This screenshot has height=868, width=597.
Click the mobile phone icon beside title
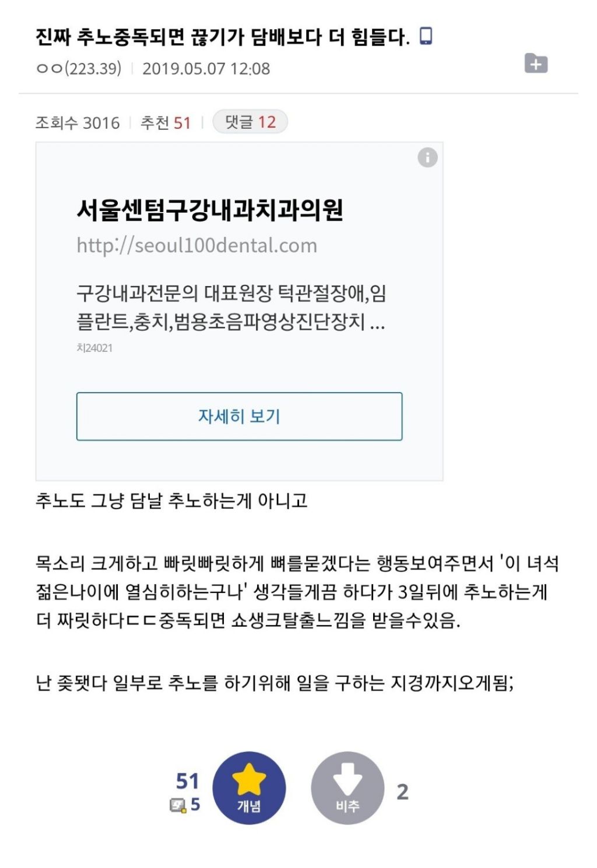pos(426,36)
